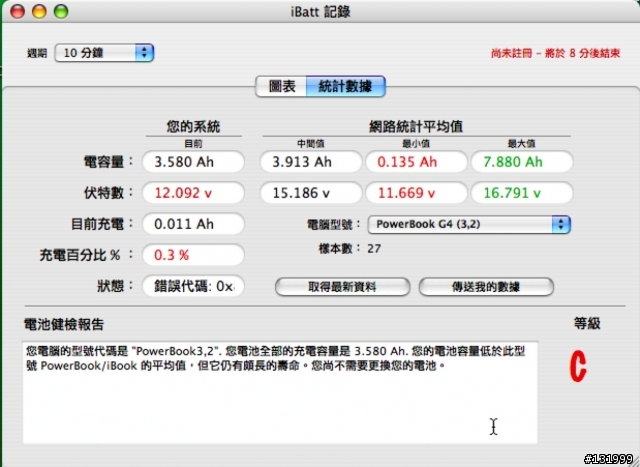Click the 傳送我的數據 button
640x467 pixels.
pos(486,287)
